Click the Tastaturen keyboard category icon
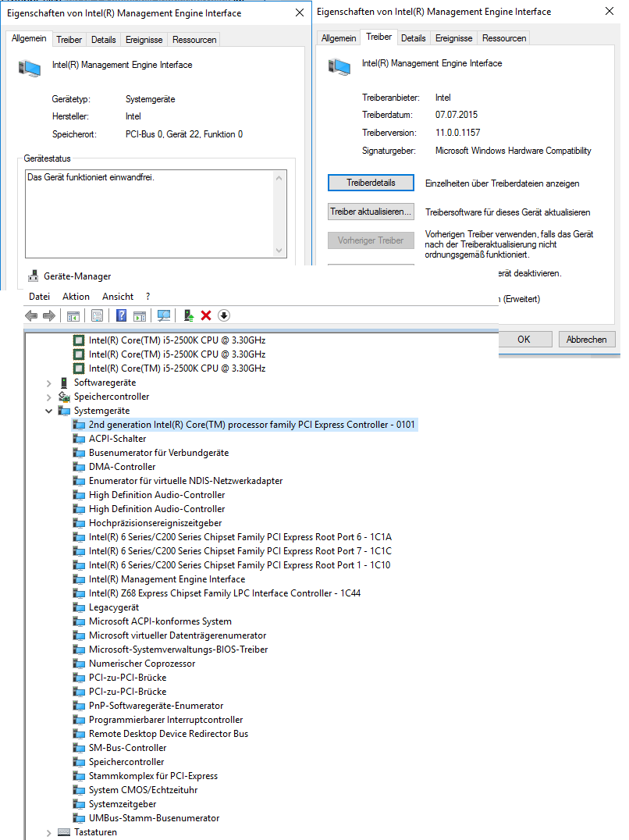Viewport: 629px width, 840px height. (64, 832)
